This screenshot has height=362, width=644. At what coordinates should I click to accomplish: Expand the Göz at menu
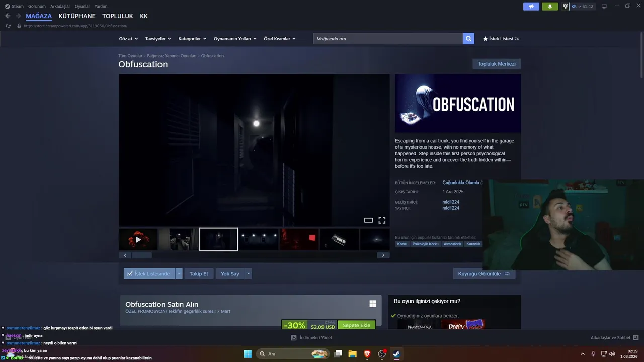[x=128, y=39]
